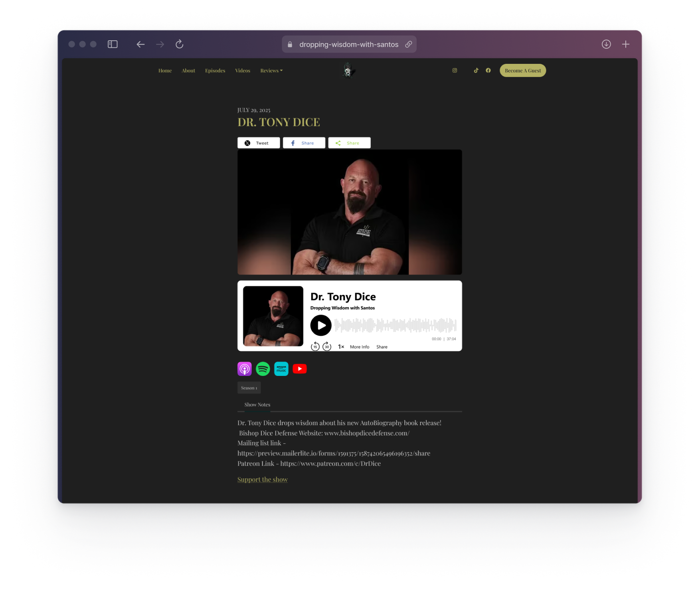Click the DR. TONY DICE heading
This screenshot has height=589, width=700.
(x=279, y=123)
